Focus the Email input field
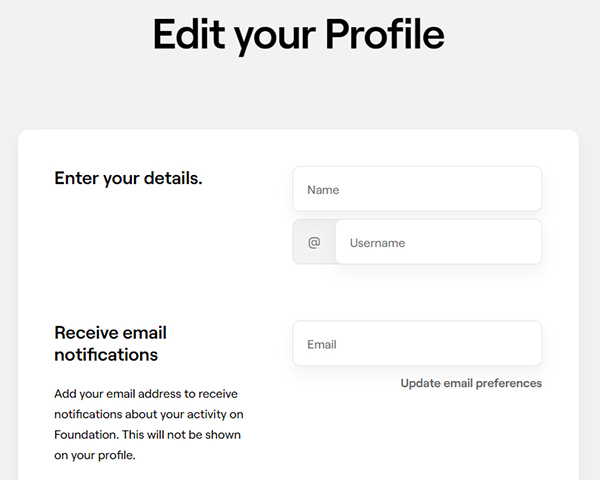Image resolution: width=600 pixels, height=480 pixels. pyautogui.click(x=417, y=344)
